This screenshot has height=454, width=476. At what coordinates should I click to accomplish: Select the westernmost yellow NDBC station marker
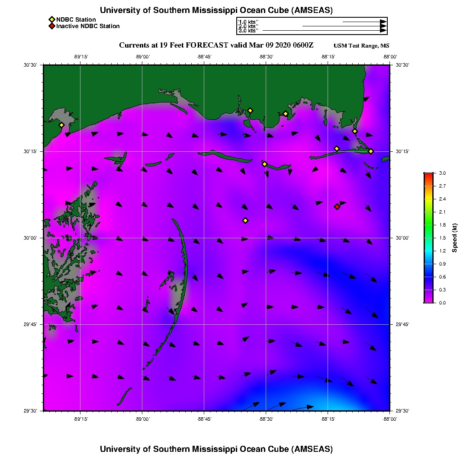pos(62,125)
